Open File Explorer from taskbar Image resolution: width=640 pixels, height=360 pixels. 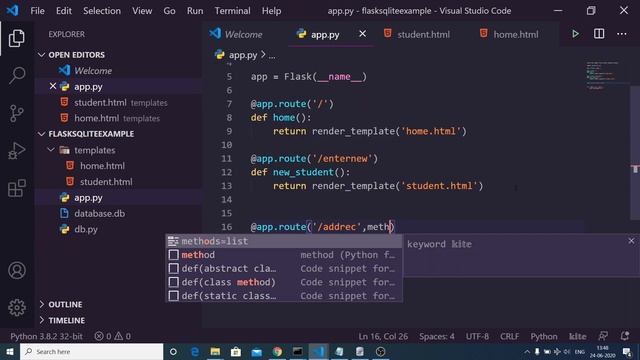pos(215,351)
